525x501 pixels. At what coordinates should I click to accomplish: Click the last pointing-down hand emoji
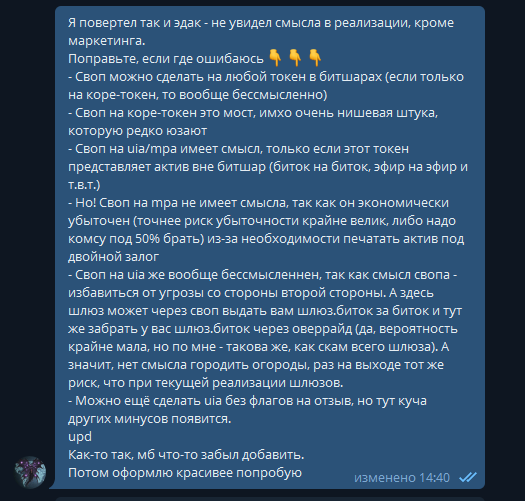point(315,58)
